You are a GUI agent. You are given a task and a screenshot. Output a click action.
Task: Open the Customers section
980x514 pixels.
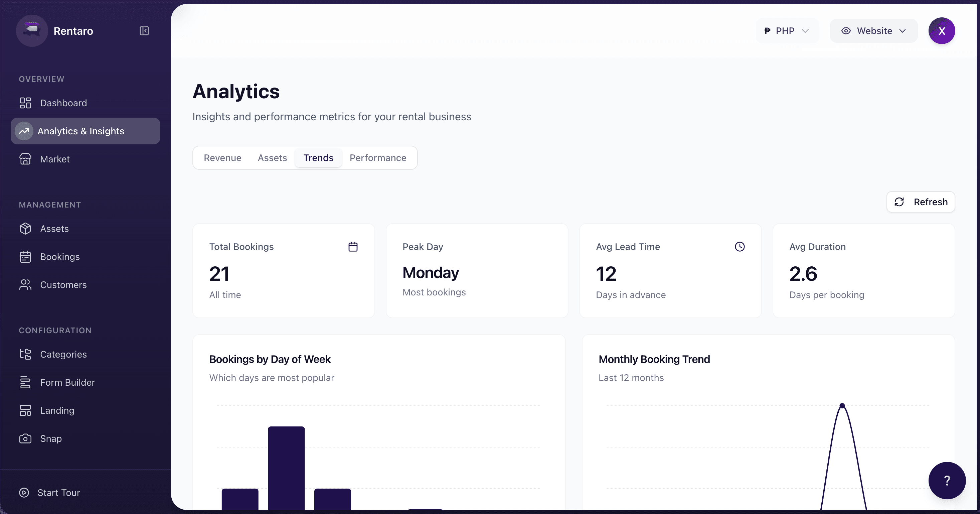point(63,285)
